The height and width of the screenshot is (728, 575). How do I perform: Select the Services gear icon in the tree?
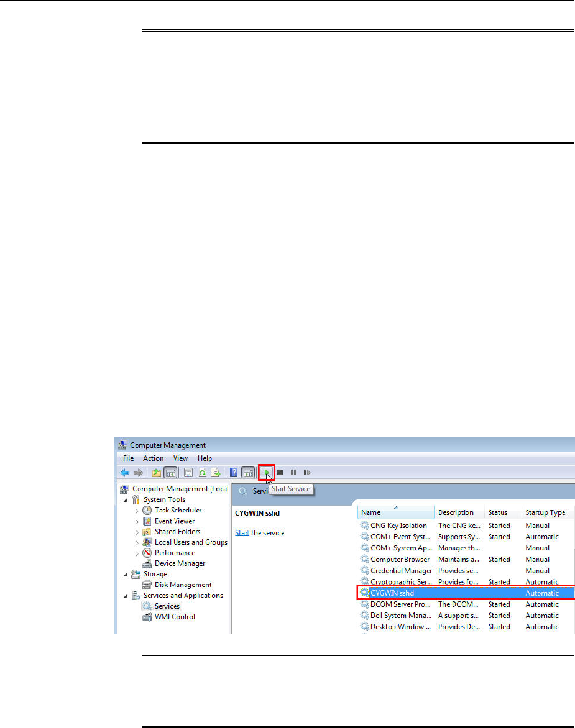tap(147, 606)
